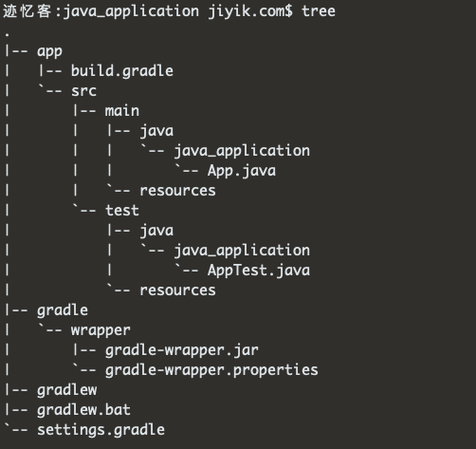Select the 'AppTest.java' file name

pyautogui.click(x=259, y=271)
